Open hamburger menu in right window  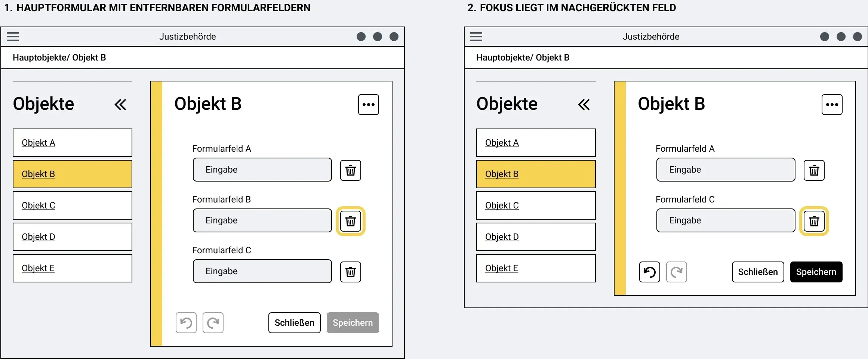pos(476,37)
